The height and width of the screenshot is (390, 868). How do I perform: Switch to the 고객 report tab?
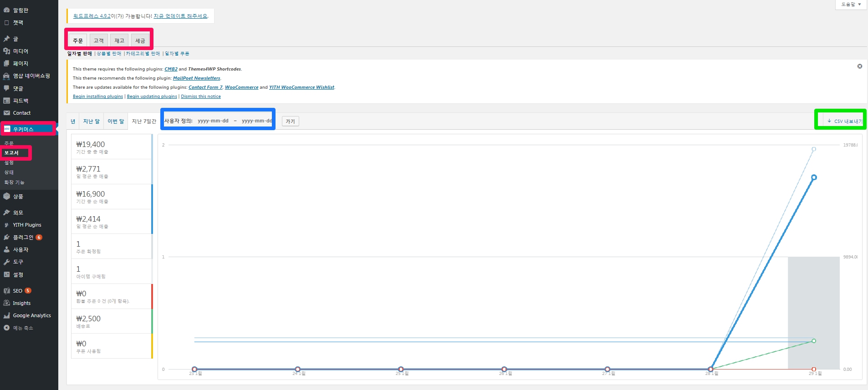click(x=98, y=41)
